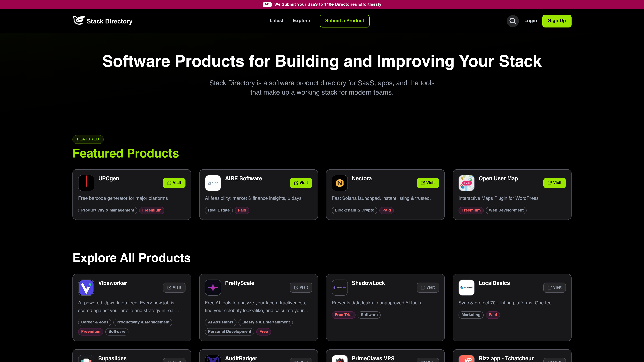The width and height of the screenshot is (644, 362).
Task: Click Submit a Product button
Action: (344, 21)
